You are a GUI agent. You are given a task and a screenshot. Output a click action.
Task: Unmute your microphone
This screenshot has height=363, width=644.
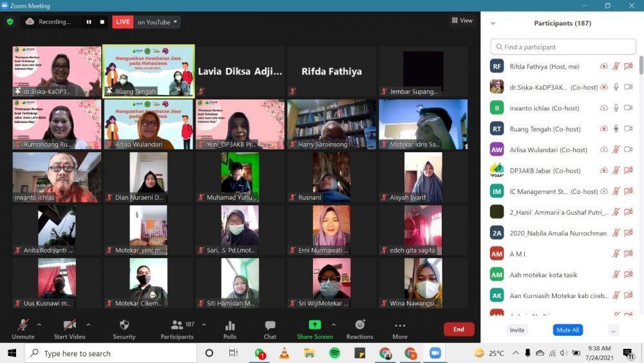pos(23,329)
